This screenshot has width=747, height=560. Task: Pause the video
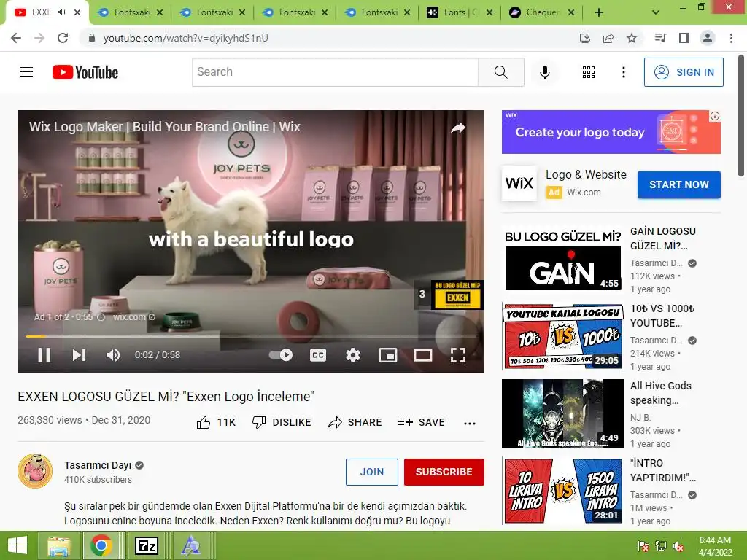(x=44, y=355)
